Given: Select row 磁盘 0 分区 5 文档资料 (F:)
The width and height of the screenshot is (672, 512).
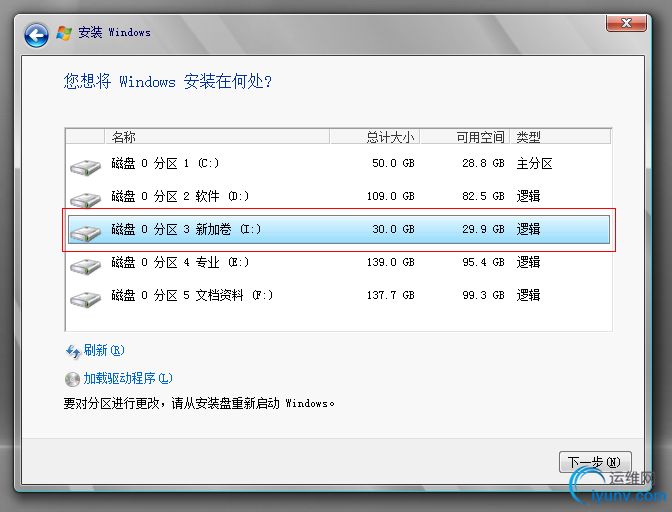Looking at the screenshot, I should tap(339, 295).
